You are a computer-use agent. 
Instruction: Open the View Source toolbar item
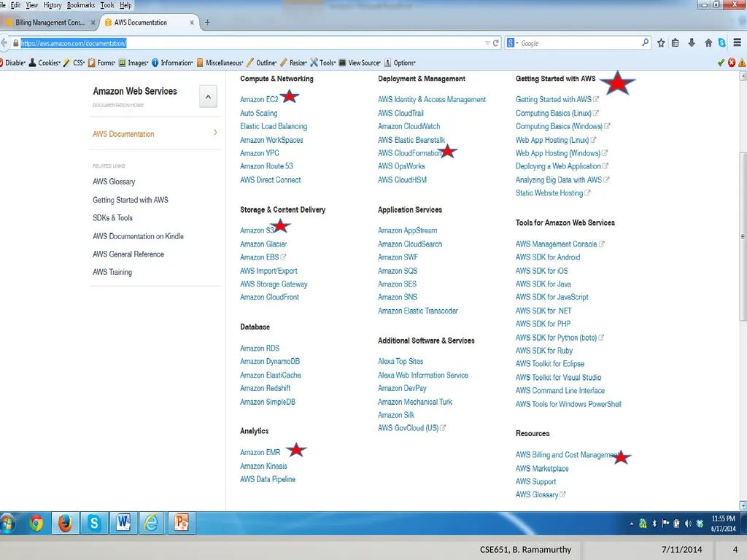click(x=360, y=63)
